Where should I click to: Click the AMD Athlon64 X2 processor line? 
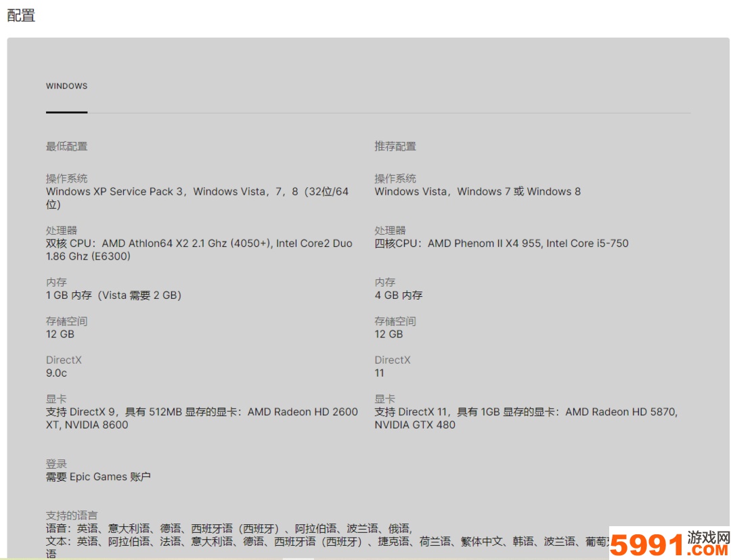pyautogui.click(x=199, y=243)
